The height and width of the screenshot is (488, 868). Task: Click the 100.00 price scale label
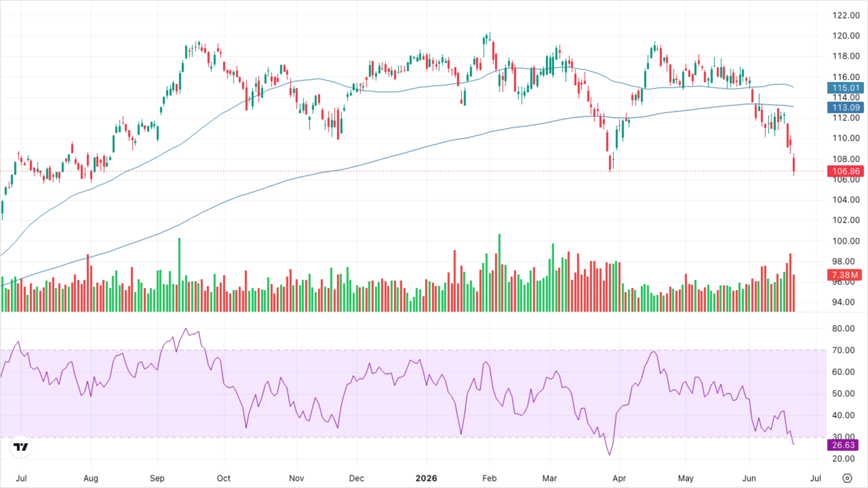[846, 241]
